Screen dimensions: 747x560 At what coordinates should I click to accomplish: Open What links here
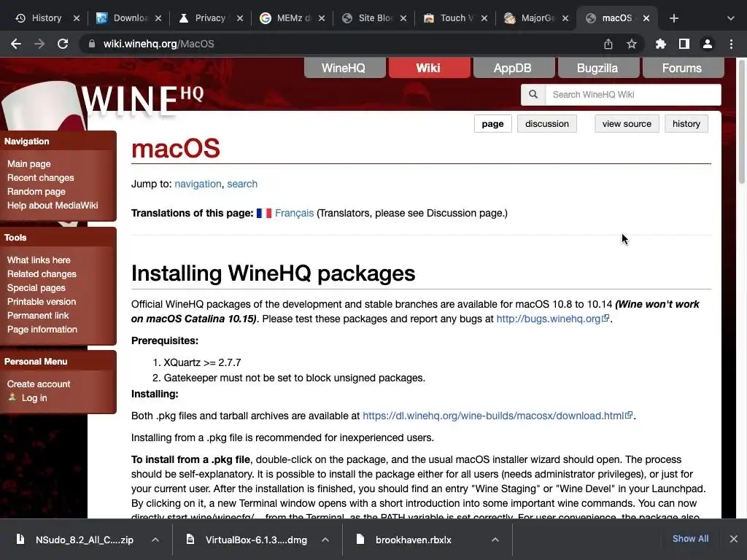point(39,260)
